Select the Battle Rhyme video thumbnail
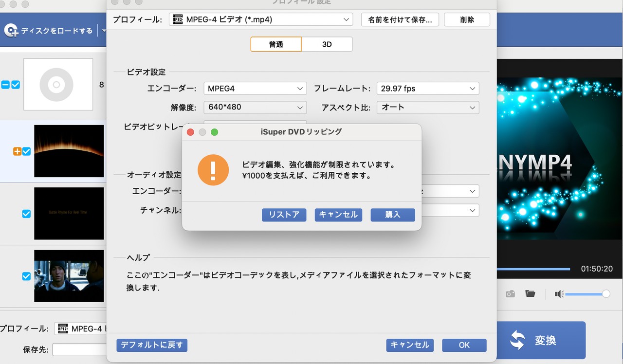Image resolution: width=623 pixels, height=364 pixels. (x=69, y=213)
